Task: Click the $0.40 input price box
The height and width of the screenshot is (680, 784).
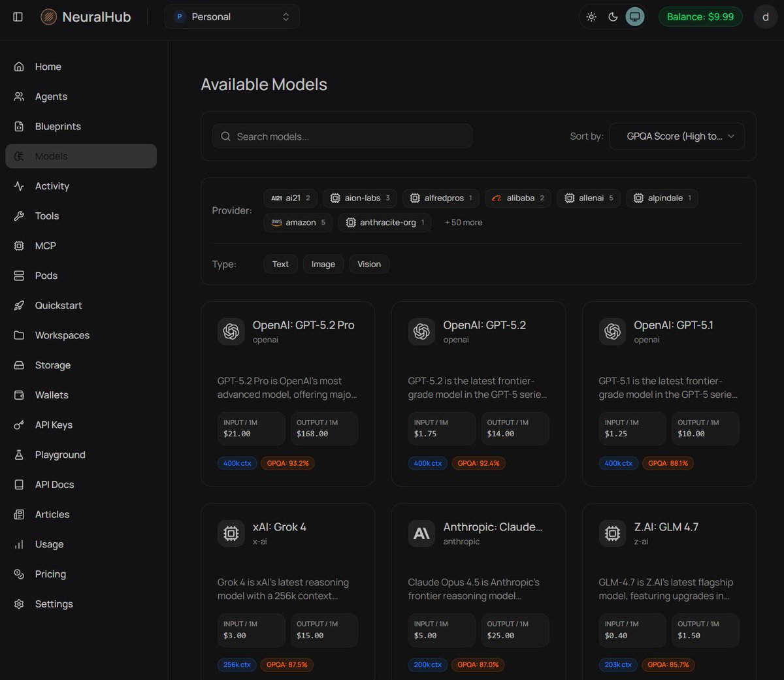Action: [632, 630]
